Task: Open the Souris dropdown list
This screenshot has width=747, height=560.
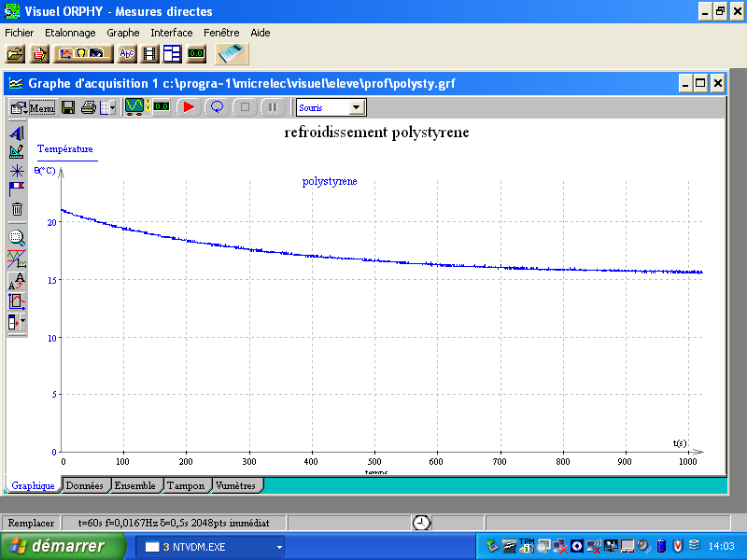Action: (356, 107)
